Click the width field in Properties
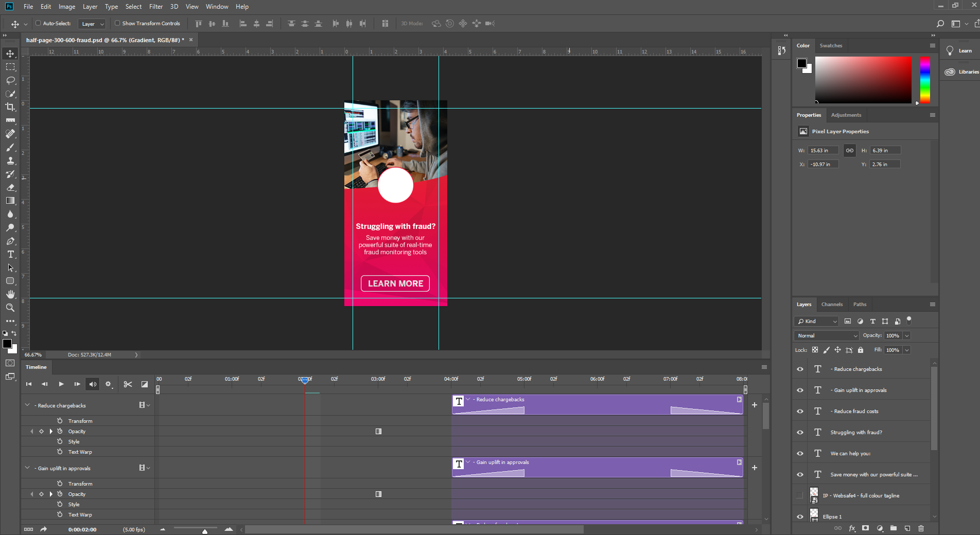This screenshot has height=535, width=980. (822, 151)
